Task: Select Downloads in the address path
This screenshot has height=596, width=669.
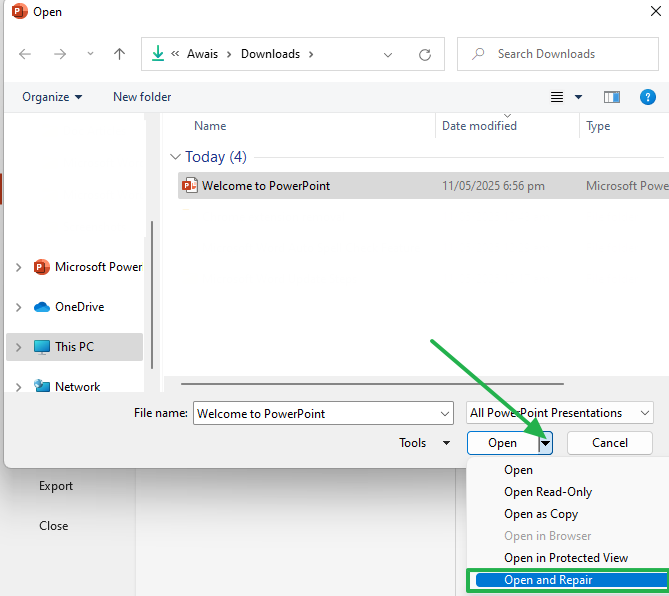Action: coord(271,54)
